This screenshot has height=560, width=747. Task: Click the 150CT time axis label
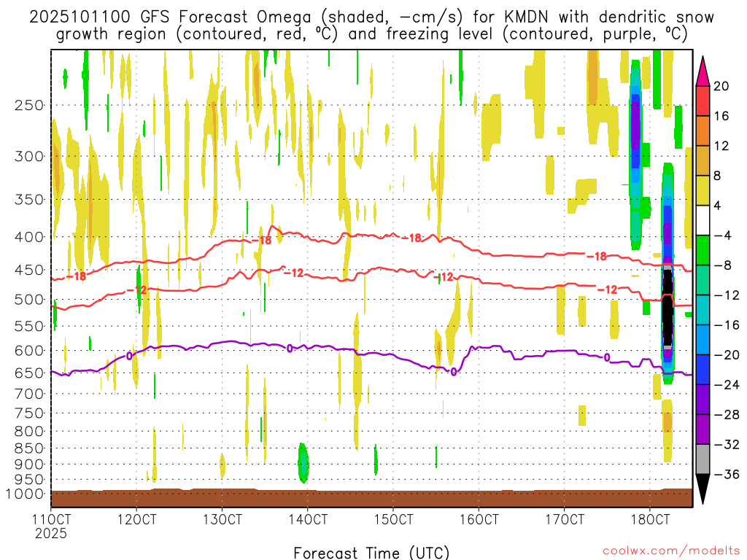click(x=393, y=519)
